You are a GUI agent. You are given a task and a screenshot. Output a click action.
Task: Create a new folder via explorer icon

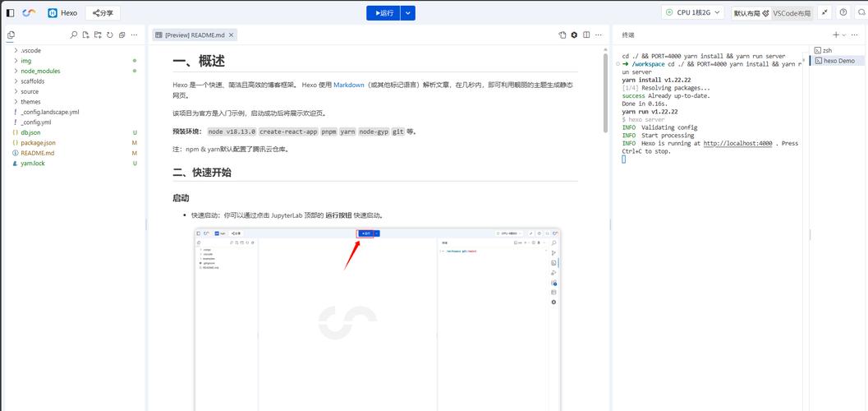[98, 35]
